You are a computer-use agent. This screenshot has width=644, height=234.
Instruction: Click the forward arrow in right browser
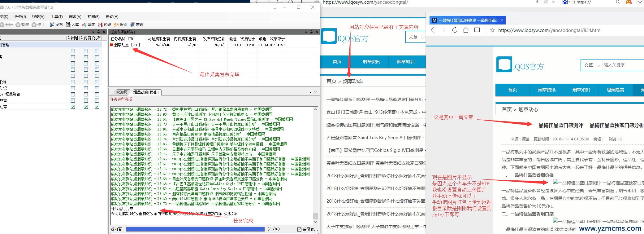tap(444, 30)
